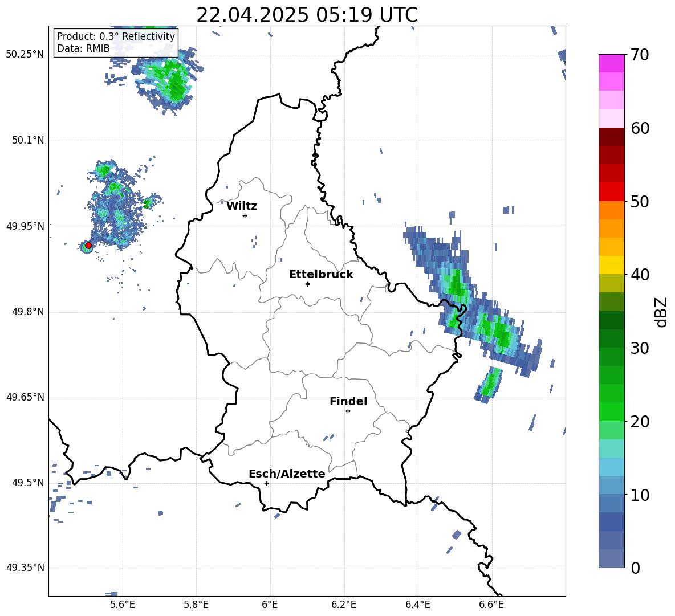This screenshot has width=675, height=616.
Task: Click the 0 value on colorbar
Action: click(x=635, y=568)
